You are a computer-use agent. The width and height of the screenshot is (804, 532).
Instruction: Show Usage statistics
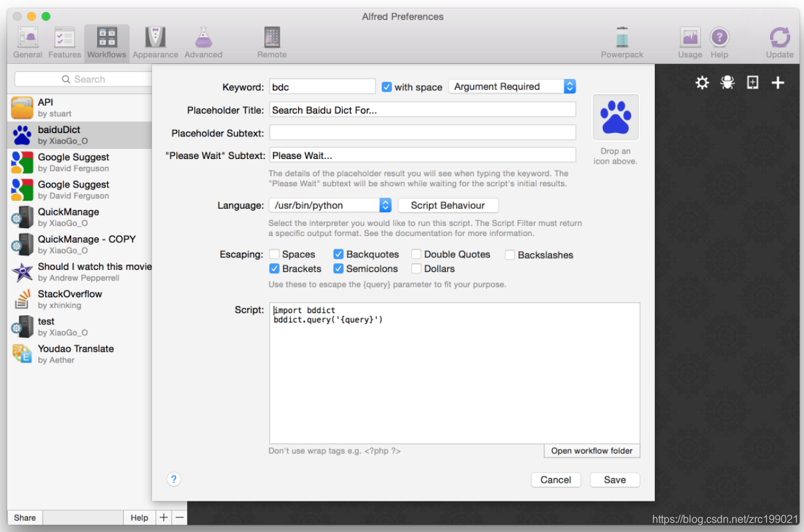pos(690,43)
